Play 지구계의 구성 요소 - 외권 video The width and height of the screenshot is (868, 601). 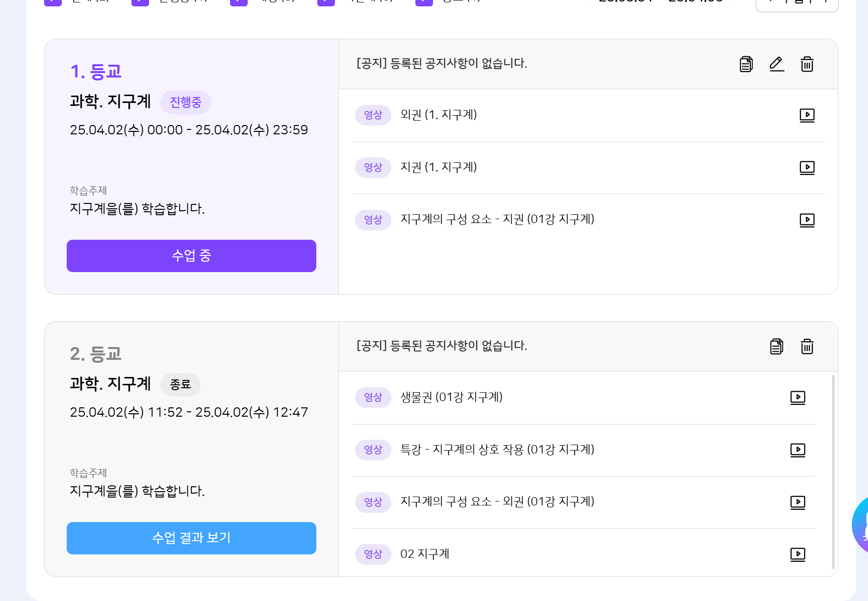pyautogui.click(x=797, y=502)
